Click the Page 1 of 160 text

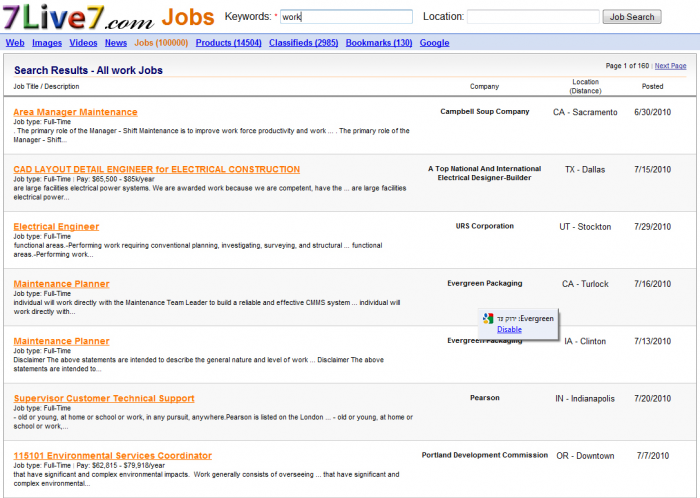coord(627,66)
